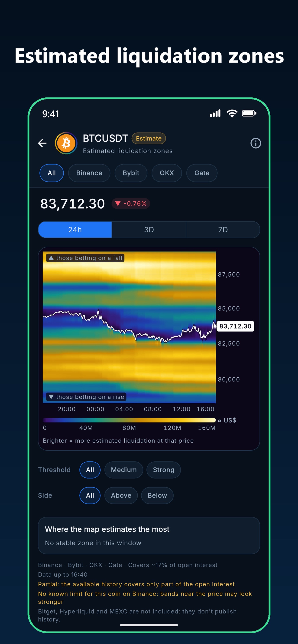298x644 pixels.
Task: Tap the battery status icon
Action: click(249, 114)
